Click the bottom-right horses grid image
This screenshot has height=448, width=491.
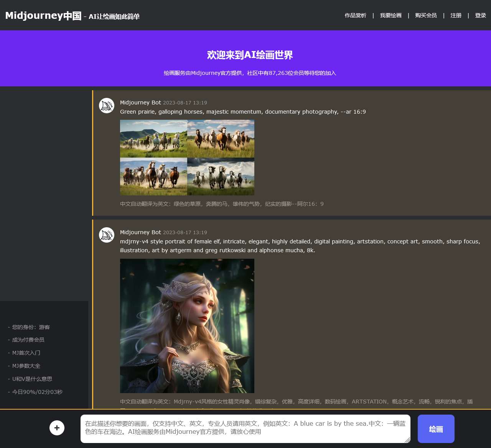click(221, 176)
